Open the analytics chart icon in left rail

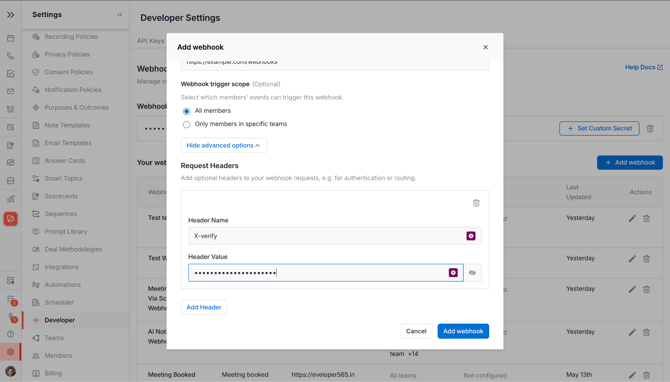point(11,199)
